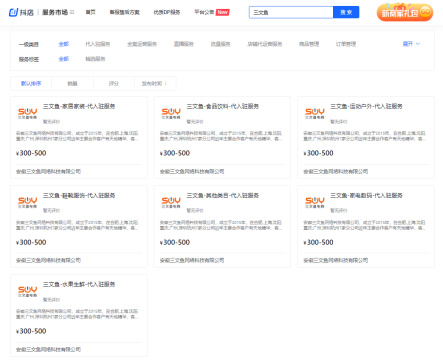Screen dimensions: 443x362
Task: Click SUY logo on 运动户外 card
Action: pos(315,113)
